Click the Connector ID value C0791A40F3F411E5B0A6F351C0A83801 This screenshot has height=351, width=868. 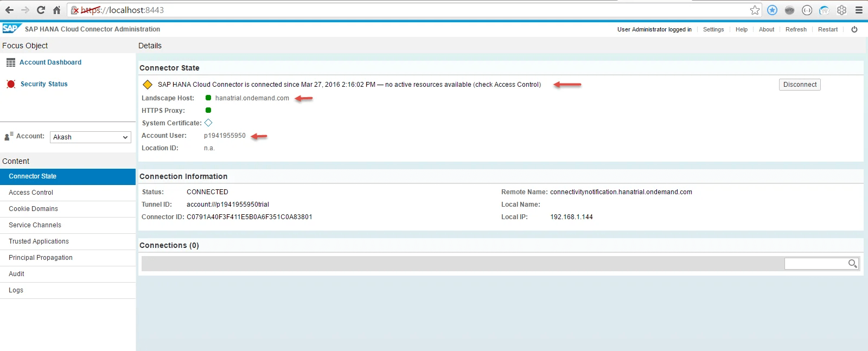click(x=250, y=217)
